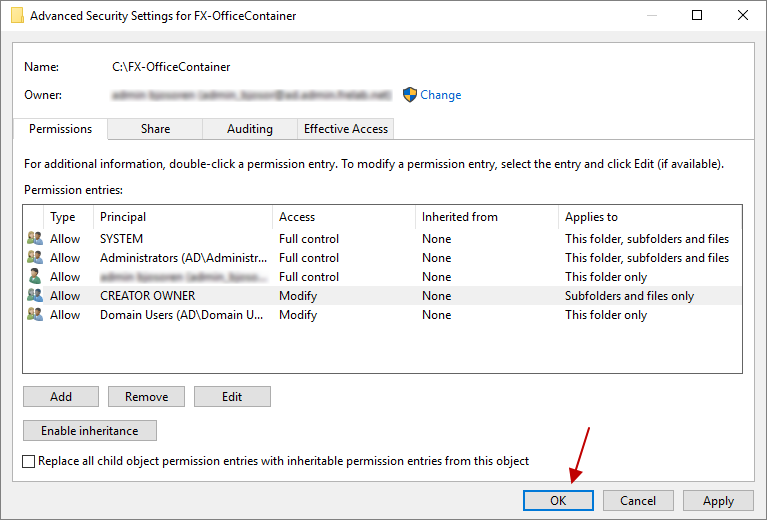Confirm settings with the OK button
Screen dimensions: 767x520
pos(558,501)
